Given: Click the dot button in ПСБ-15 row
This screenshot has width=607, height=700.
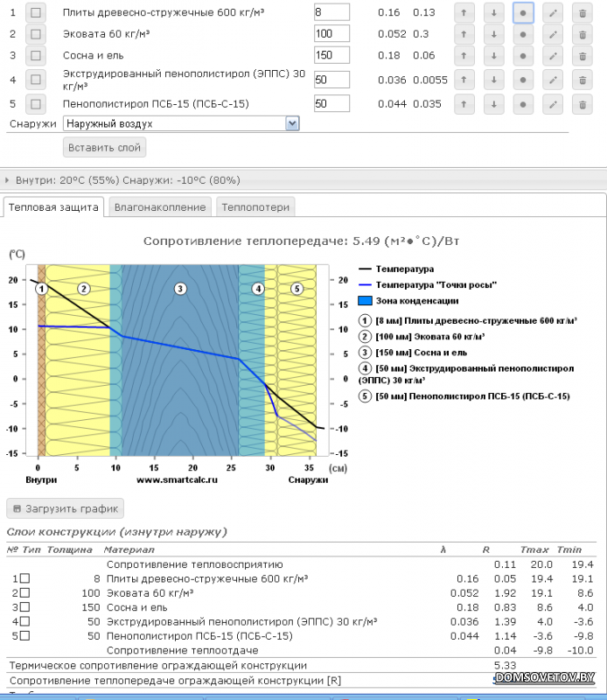Looking at the screenshot, I should click(x=523, y=104).
